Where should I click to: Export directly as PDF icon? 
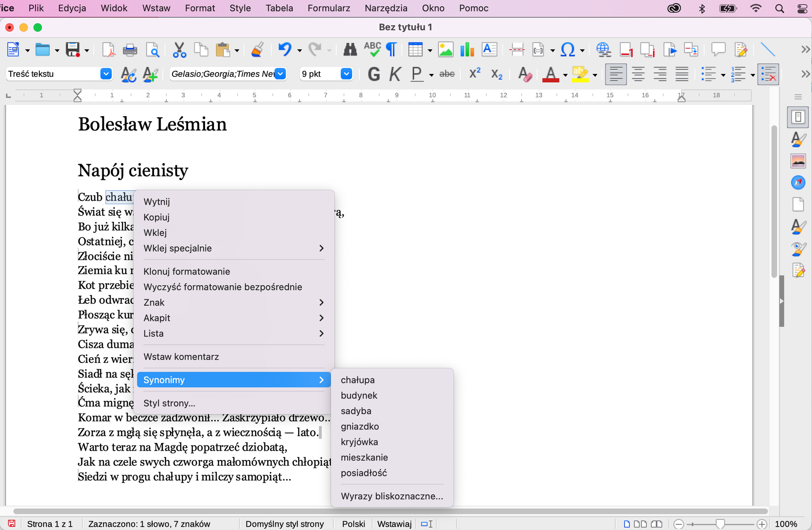[x=108, y=50]
